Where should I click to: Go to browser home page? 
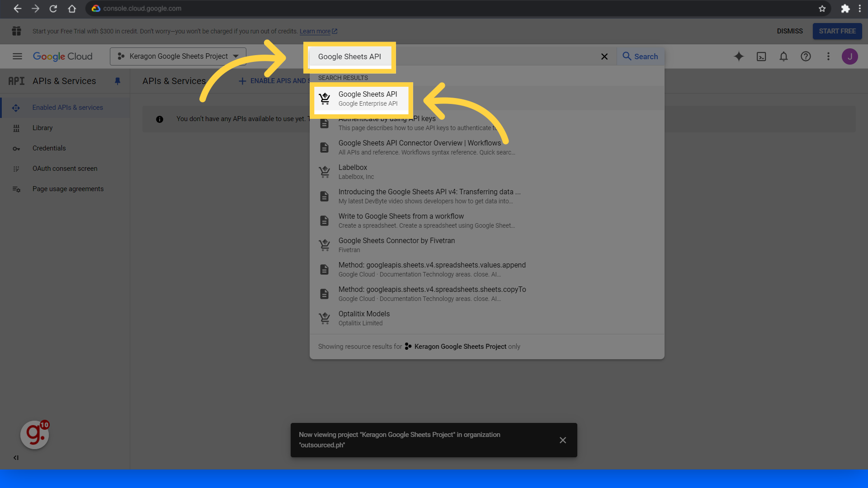[x=71, y=9]
